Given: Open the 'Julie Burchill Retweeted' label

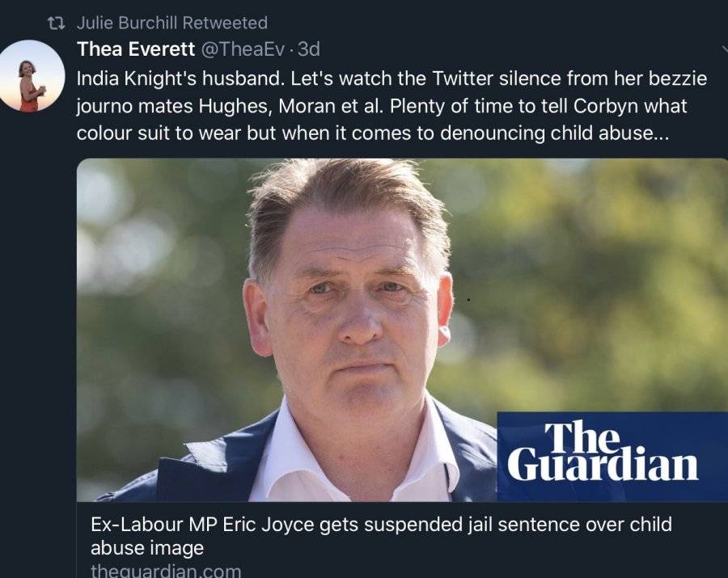Looking at the screenshot, I should [x=171, y=23].
